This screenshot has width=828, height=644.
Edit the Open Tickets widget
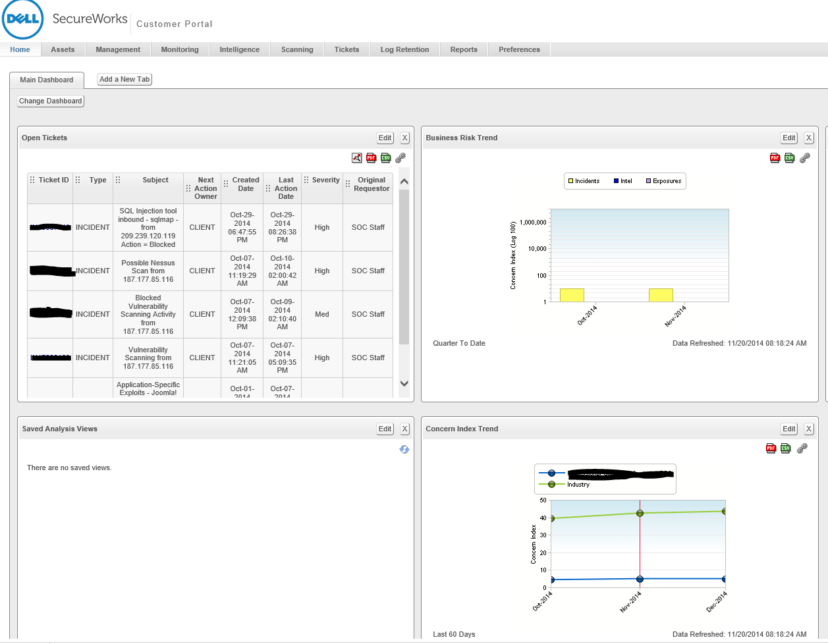(x=385, y=138)
